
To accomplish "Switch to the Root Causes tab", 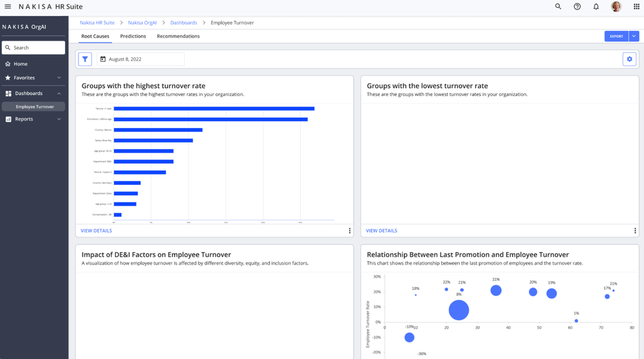I will pos(95,36).
